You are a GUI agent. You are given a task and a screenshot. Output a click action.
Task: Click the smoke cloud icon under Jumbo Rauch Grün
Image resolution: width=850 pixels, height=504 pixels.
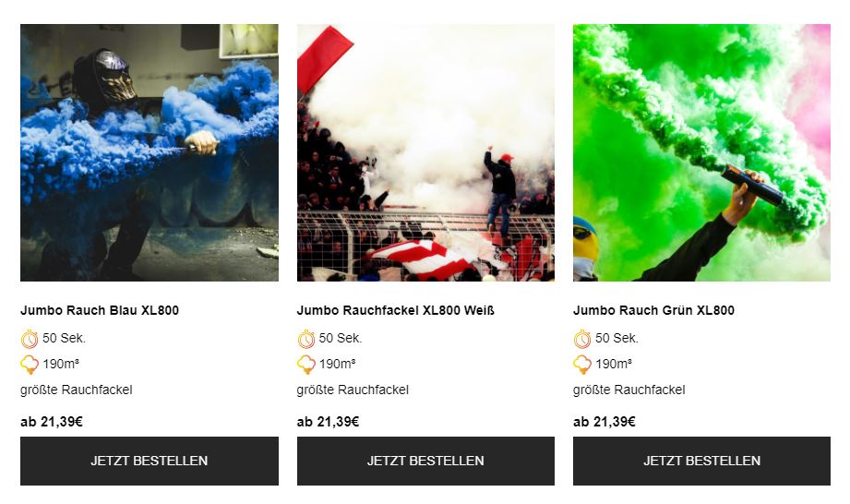click(582, 365)
